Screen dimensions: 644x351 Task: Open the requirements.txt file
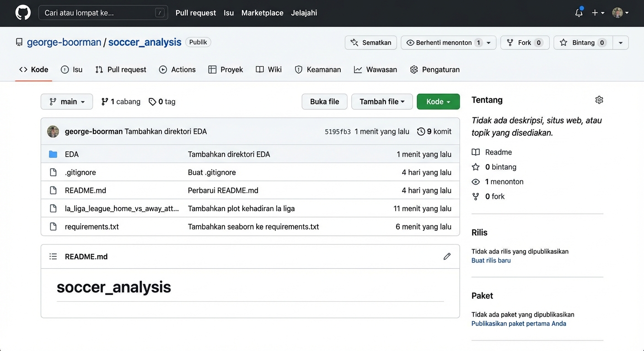(x=92, y=227)
